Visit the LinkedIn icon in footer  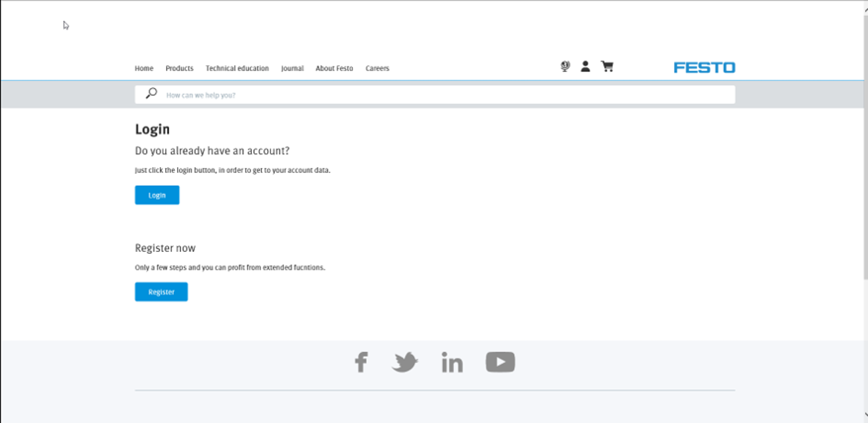pyautogui.click(x=452, y=362)
